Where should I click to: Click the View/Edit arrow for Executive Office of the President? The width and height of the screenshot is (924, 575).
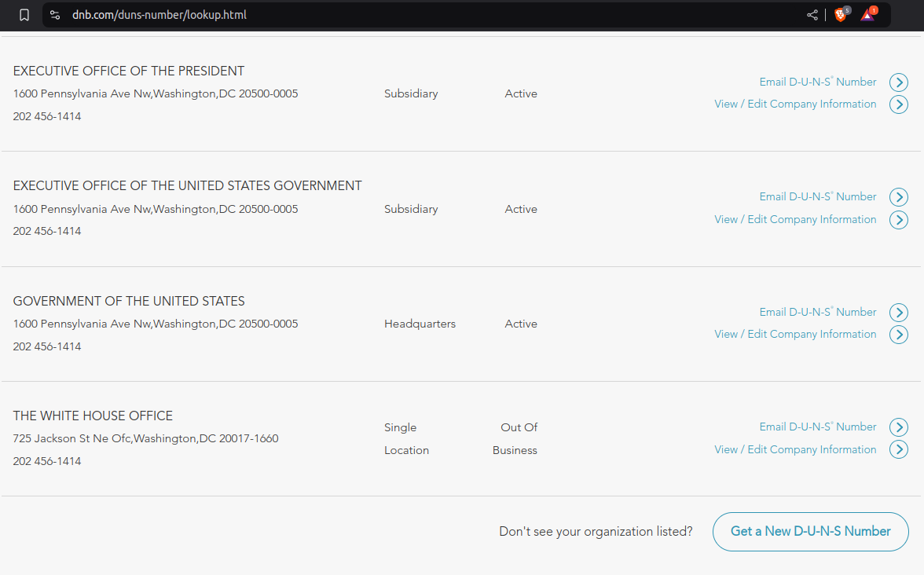point(899,104)
